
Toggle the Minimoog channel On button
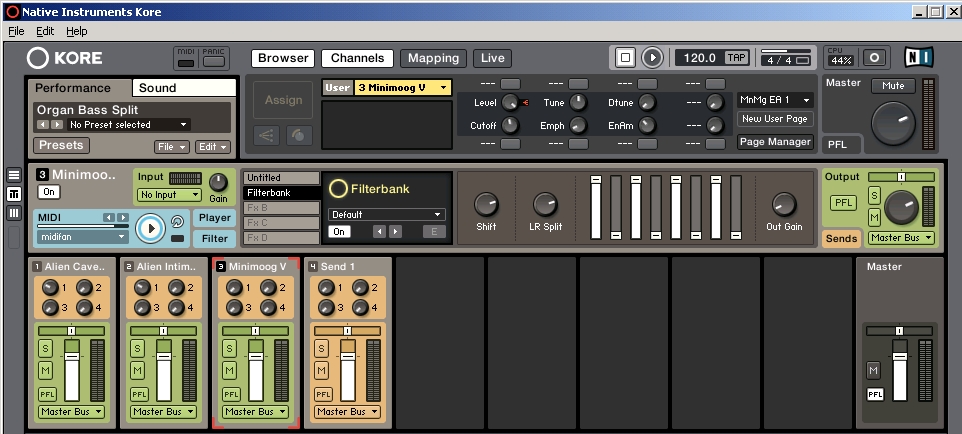coord(49,192)
